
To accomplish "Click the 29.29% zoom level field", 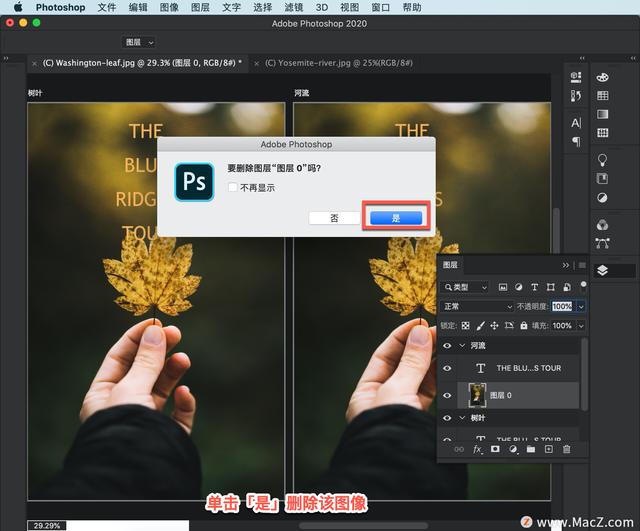I will point(47,526).
